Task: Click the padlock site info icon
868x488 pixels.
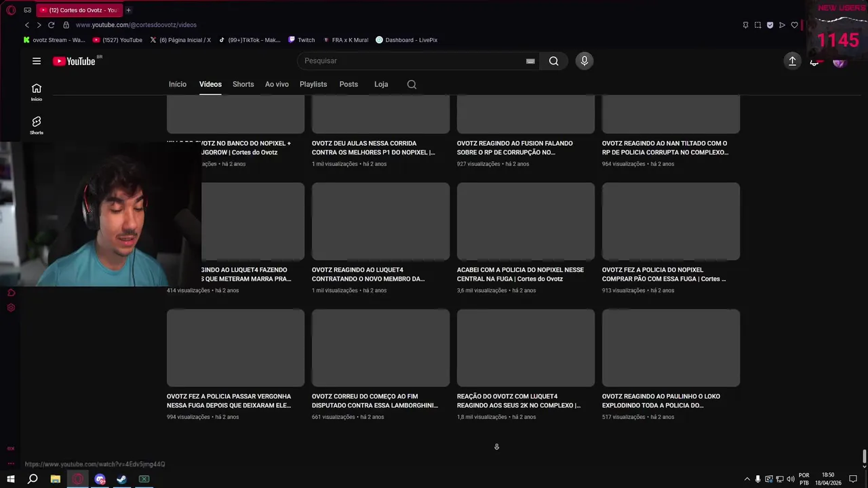Action: click(66, 25)
